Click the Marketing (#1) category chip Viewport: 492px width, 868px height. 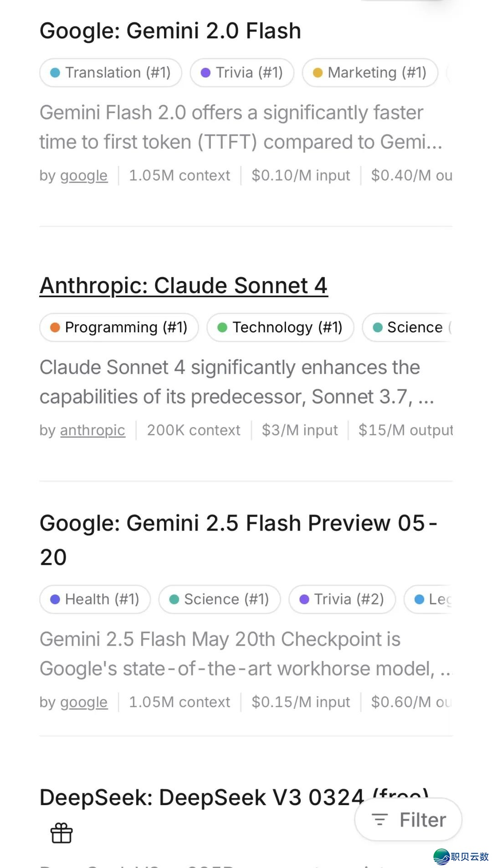pos(370,72)
